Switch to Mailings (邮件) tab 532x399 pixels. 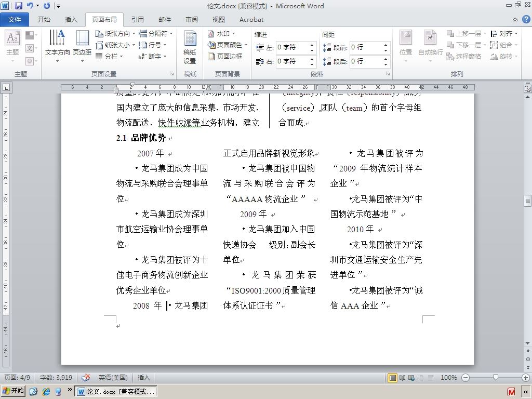(x=165, y=20)
